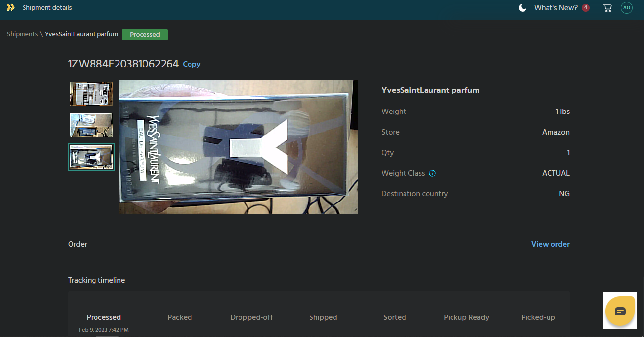Select the first shipping label thumbnail

(x=91, y=93)
